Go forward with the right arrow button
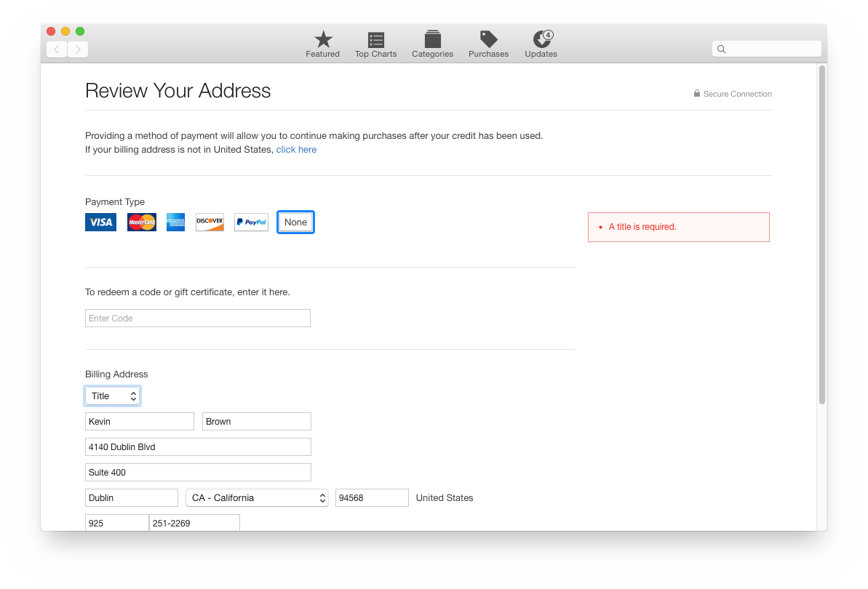 pos(78,49)
